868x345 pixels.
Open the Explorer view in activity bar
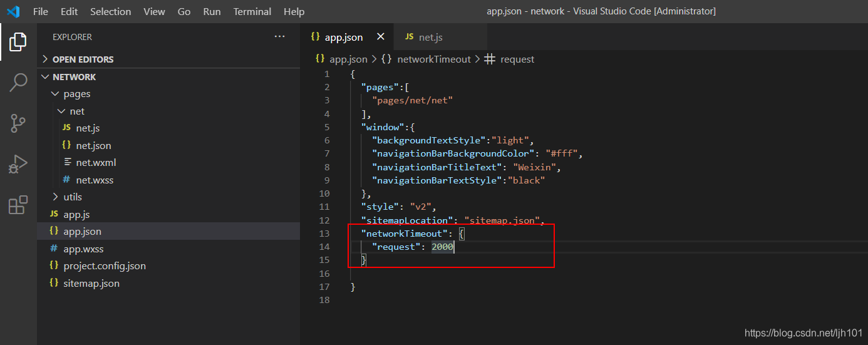pos(18,42)
